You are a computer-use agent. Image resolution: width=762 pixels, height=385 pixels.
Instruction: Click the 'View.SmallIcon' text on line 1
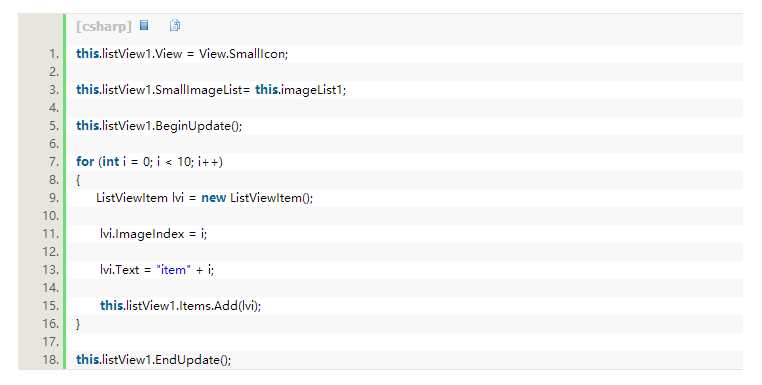tap(242, 53)
